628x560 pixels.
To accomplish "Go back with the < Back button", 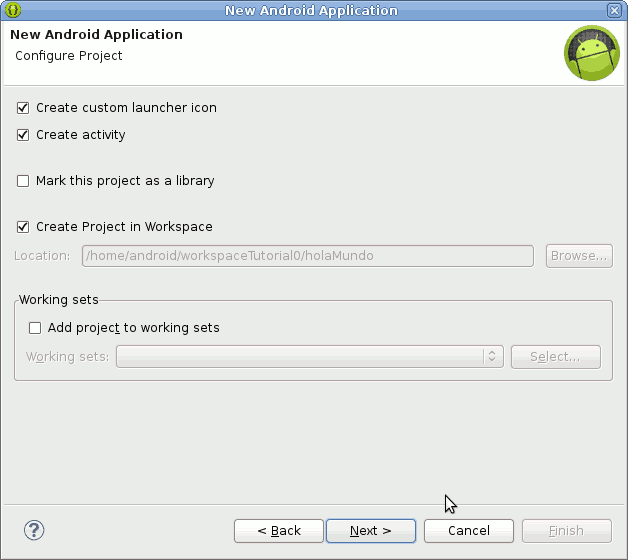I will tap(279, 531).
